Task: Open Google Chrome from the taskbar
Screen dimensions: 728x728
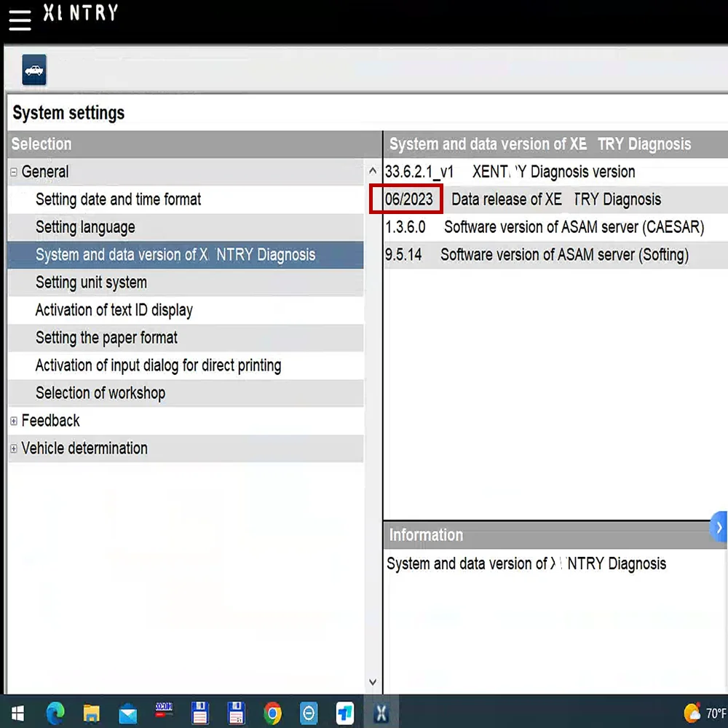Action: (272, 713)
